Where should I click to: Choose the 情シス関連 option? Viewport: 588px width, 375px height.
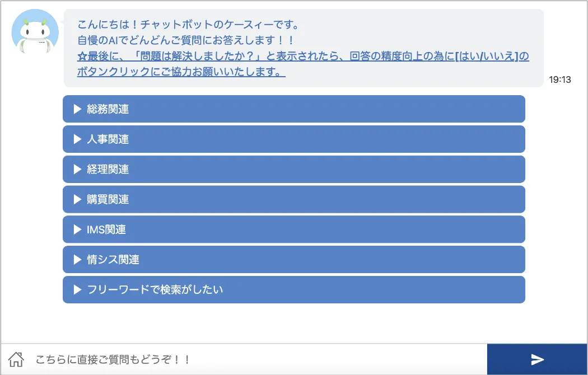[293, 259]
